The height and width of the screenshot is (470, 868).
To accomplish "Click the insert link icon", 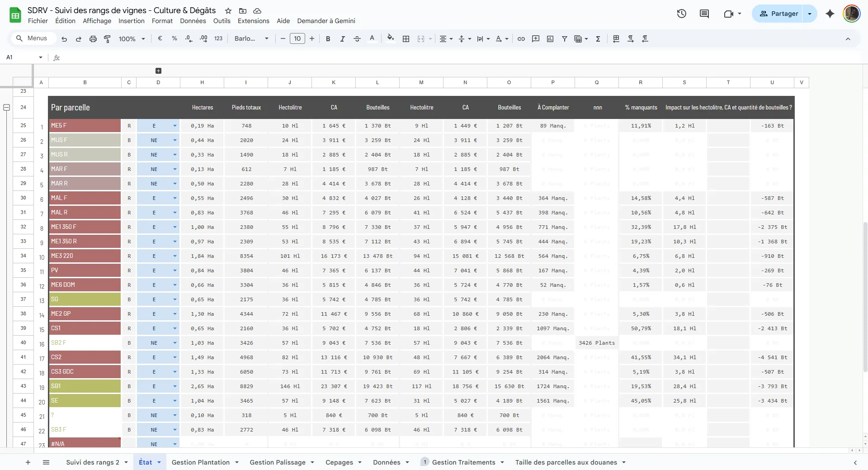I will pyautogui.click(x=521, y=39).
